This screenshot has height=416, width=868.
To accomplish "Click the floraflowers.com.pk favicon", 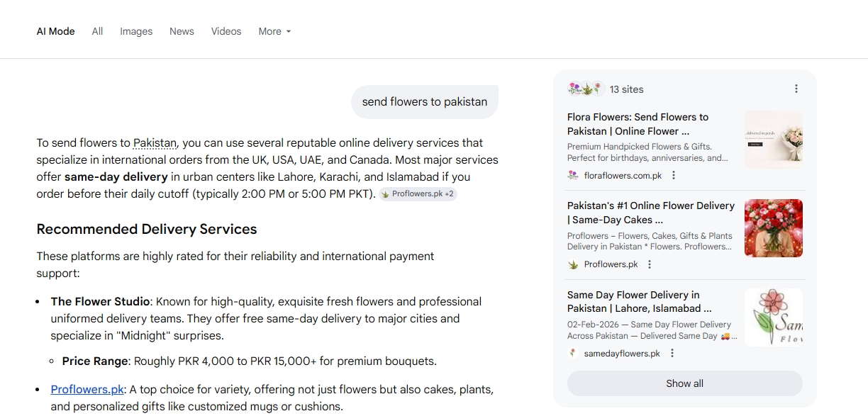I will [573, 176].
